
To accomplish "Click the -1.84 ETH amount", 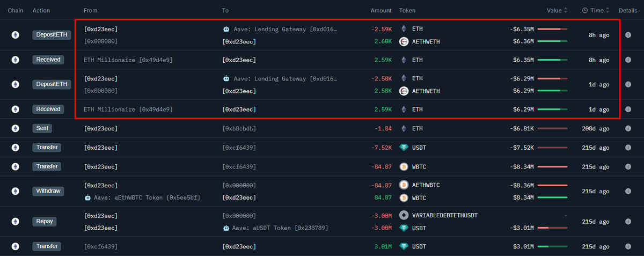I will [x=383, y=128].
